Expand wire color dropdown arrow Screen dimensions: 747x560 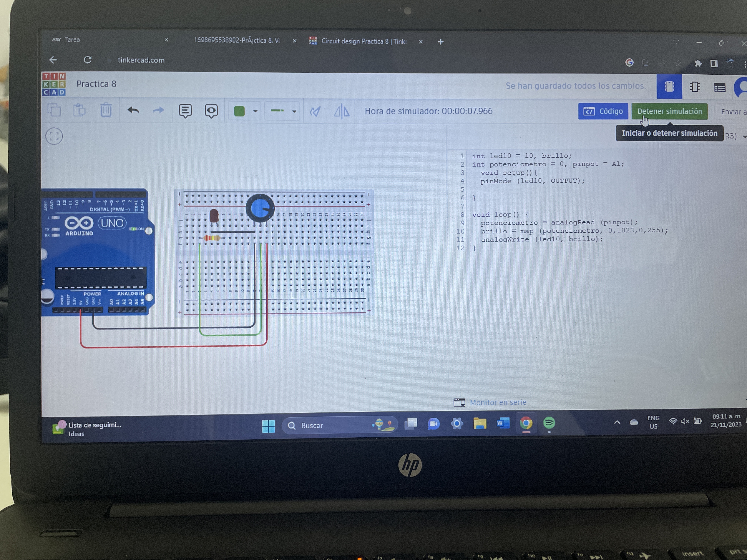tap(255, 111)
